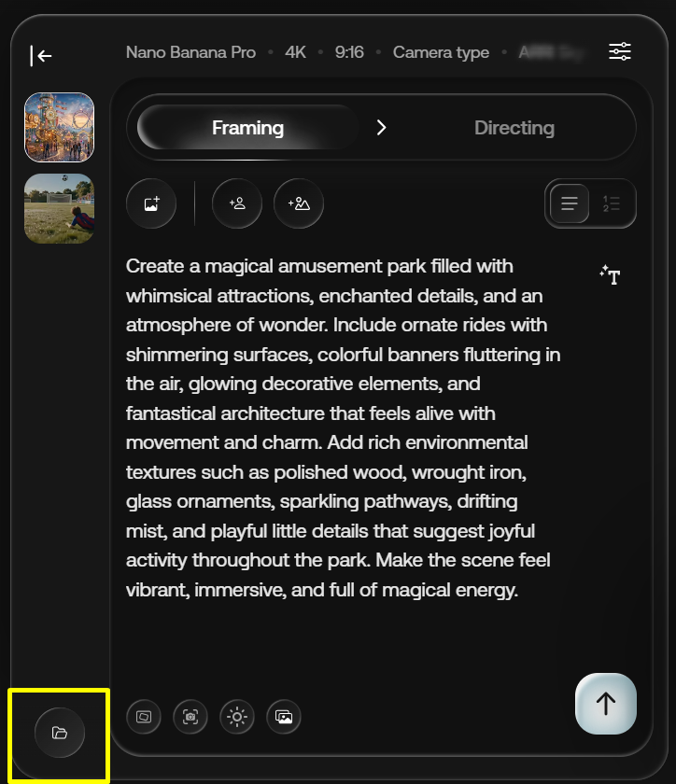676x784 pixels.
Task: Submit the prompt with the up-arrow button
Action: tap(606, 703)
